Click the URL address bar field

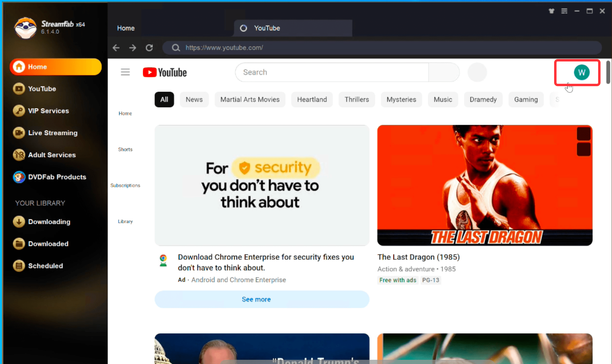(382, 48)
